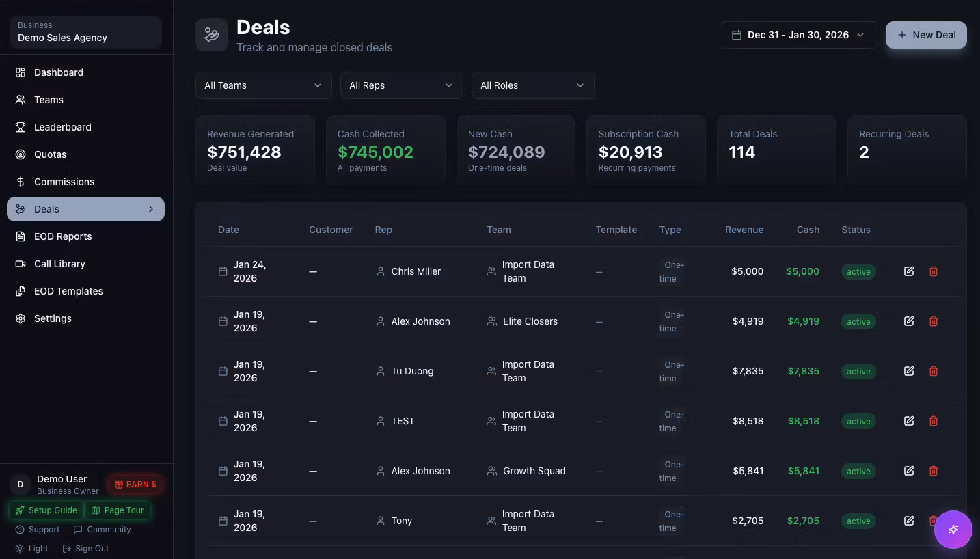Image resolution: width=980 pixels, height=559 pixels.
Task: Edit the Chris Miller deal
Action: (909, 271)
